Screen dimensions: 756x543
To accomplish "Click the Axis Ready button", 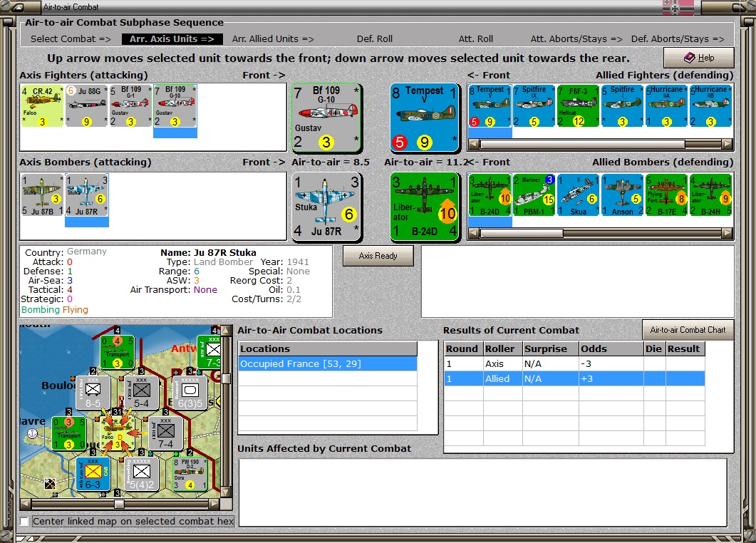I will [378, 256].
